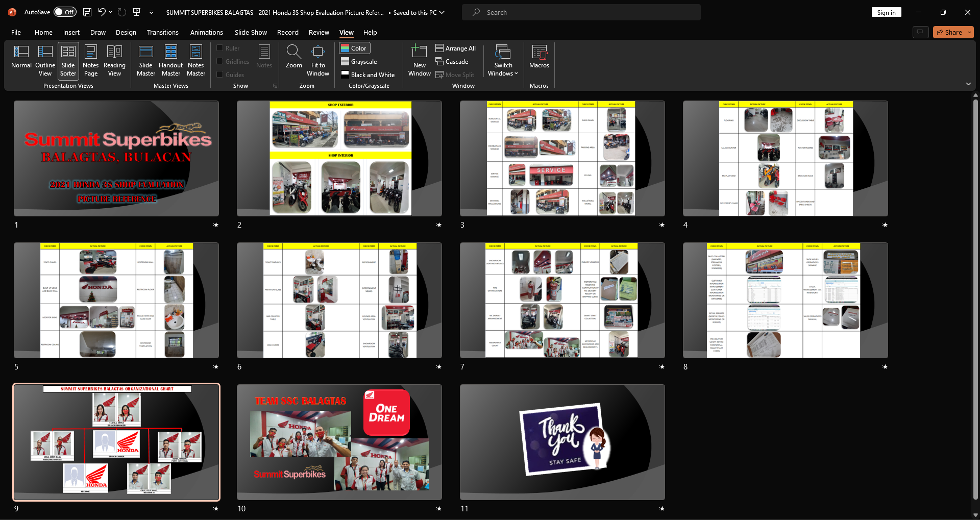Open the Record tab
Screen dimensions: 980x520
pos(287,32)
